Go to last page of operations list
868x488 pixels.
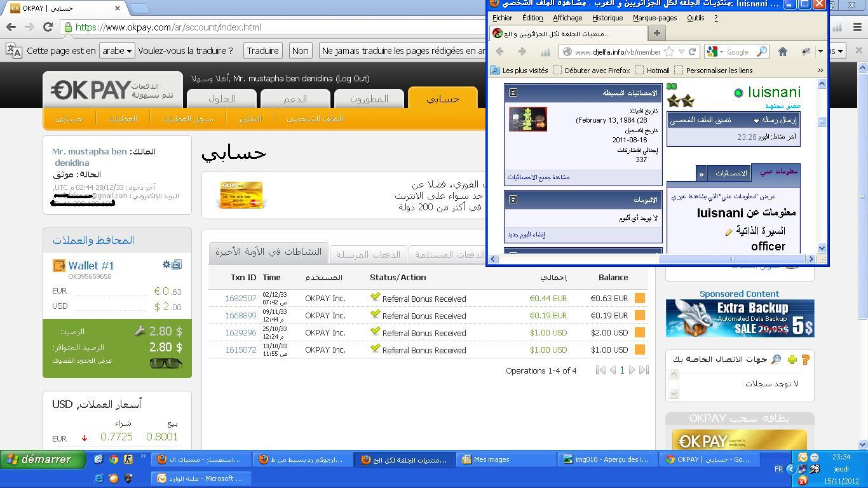click(644, 370)
